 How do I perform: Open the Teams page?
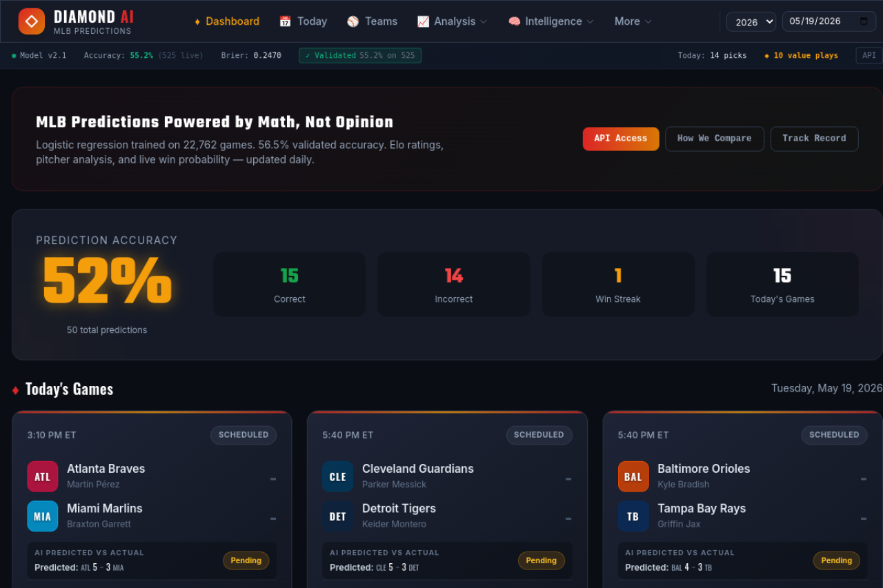point(372,21)
